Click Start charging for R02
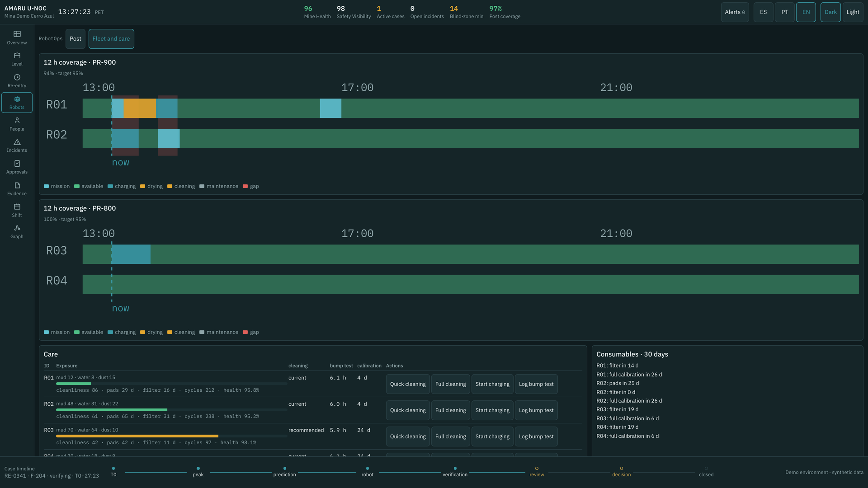Viewport: 868px width, 488px height. [x=492, y=410]
